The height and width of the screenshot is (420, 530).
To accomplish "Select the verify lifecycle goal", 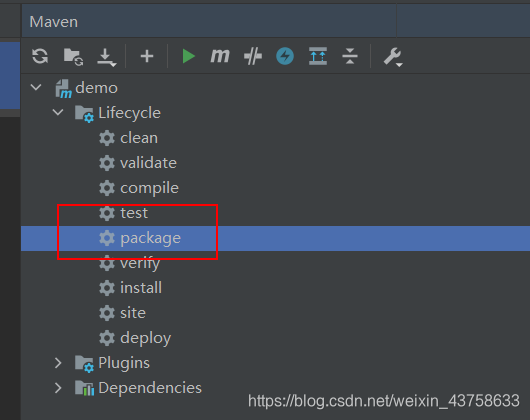I will pyautogui.click(x=140, y=263).
